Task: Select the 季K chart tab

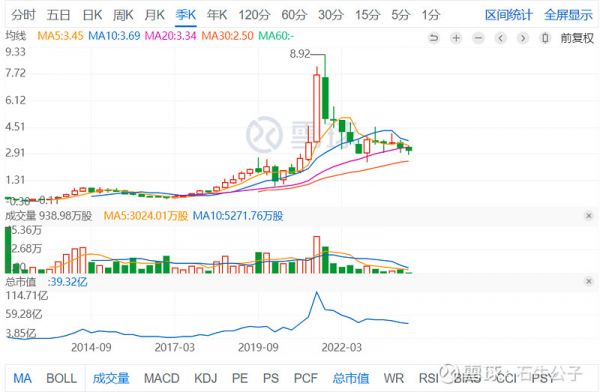Action: (186, 15)
